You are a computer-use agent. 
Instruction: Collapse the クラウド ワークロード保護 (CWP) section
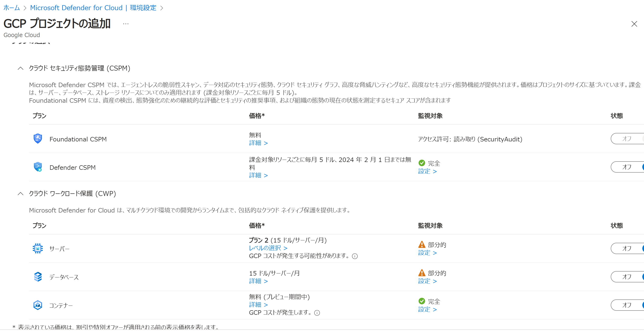coord(21,194)
